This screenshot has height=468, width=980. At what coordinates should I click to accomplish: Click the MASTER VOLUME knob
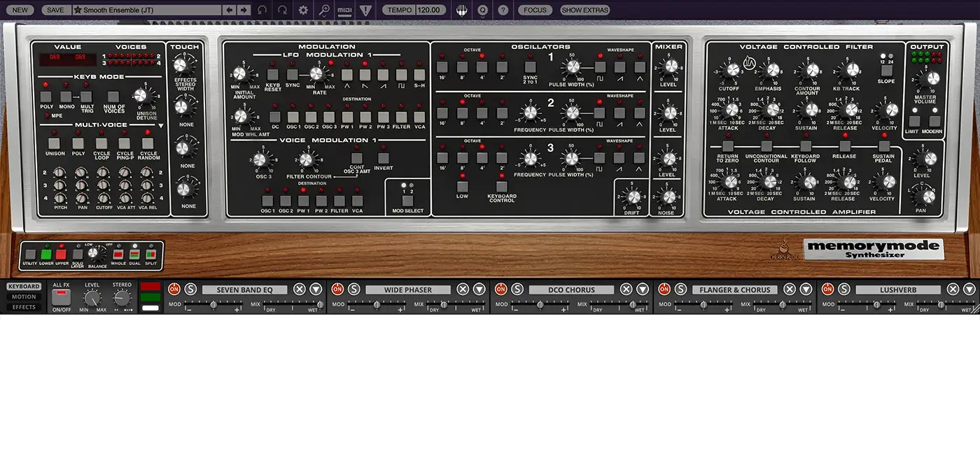932,78
